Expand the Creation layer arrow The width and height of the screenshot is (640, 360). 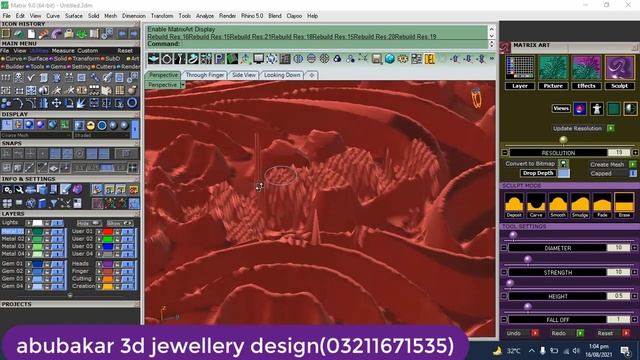pyautogui.click(x=99, y=287)
